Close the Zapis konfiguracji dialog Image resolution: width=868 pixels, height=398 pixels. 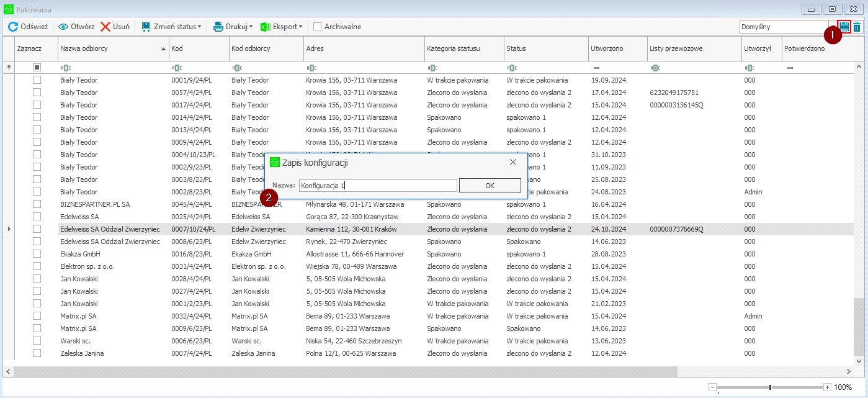pyautogui.click(x=513, y=162)
